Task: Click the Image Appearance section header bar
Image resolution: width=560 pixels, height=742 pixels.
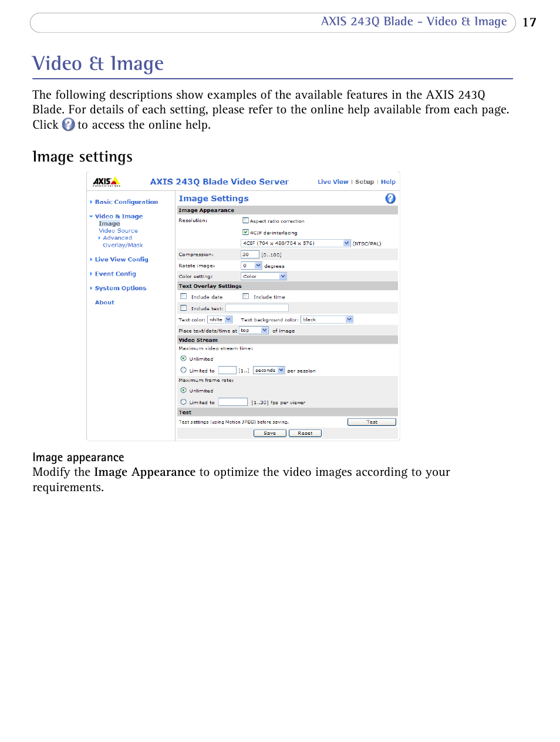Action: click(288, 210)
